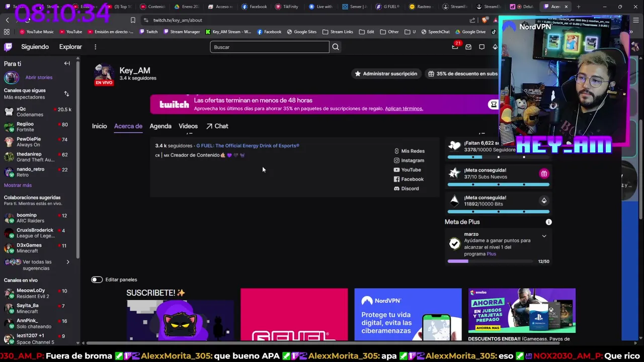Bookmark the page with the address-bar icon
Image resolution: width=644 pixels, height=362 pixels.
click(133, 20)
